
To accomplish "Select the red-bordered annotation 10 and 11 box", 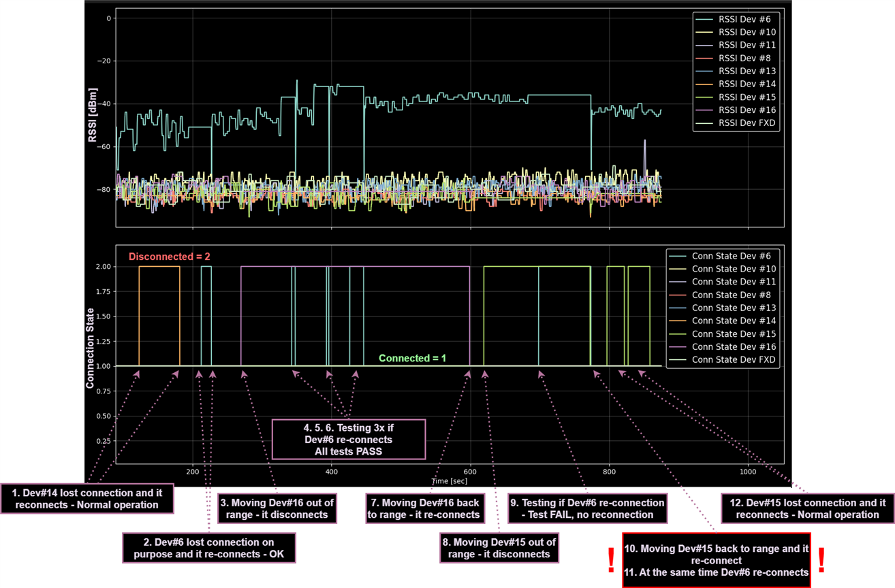I will click(716, 560).
